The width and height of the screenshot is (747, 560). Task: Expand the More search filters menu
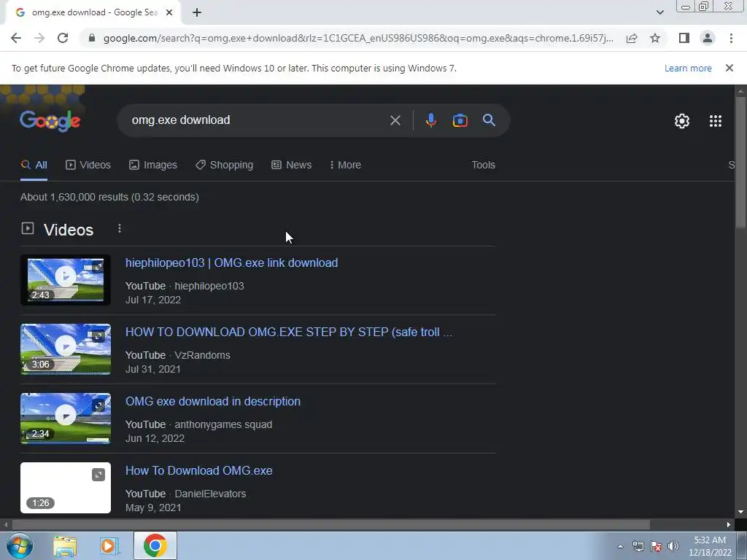tap(345, 166)
